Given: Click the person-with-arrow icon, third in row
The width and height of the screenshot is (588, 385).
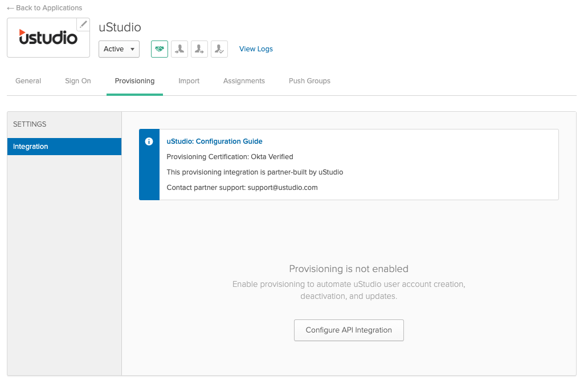Looking at the screenshot, I should click(199, 49).
